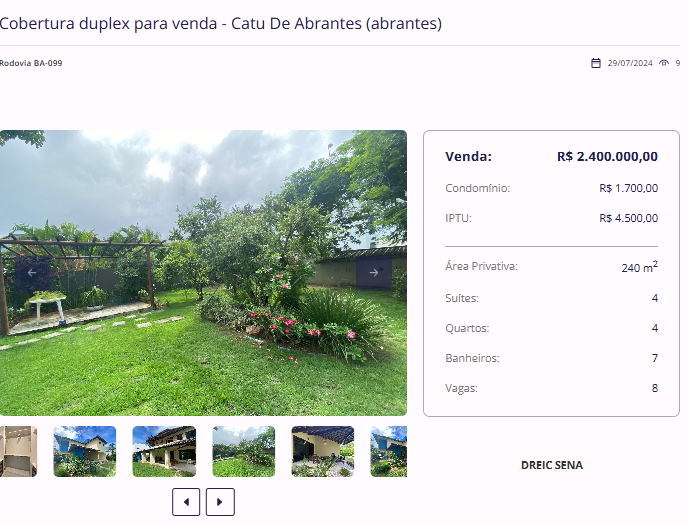Click the sale price R$ 2.400.000,00
Screen dimensions: 688x525
coord(607,157)
